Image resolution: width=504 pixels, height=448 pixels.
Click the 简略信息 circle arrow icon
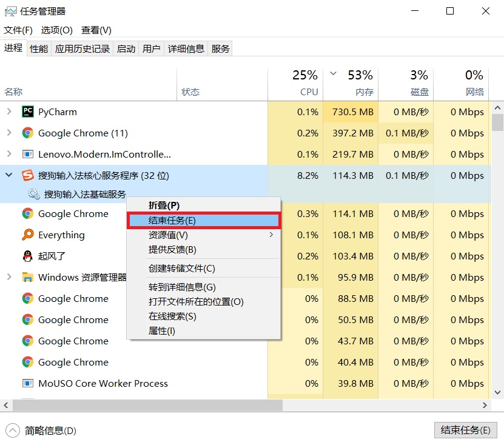13,430
